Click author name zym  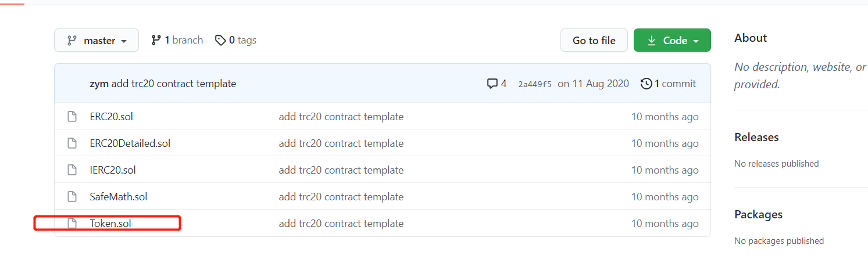[x=99, y=84]
